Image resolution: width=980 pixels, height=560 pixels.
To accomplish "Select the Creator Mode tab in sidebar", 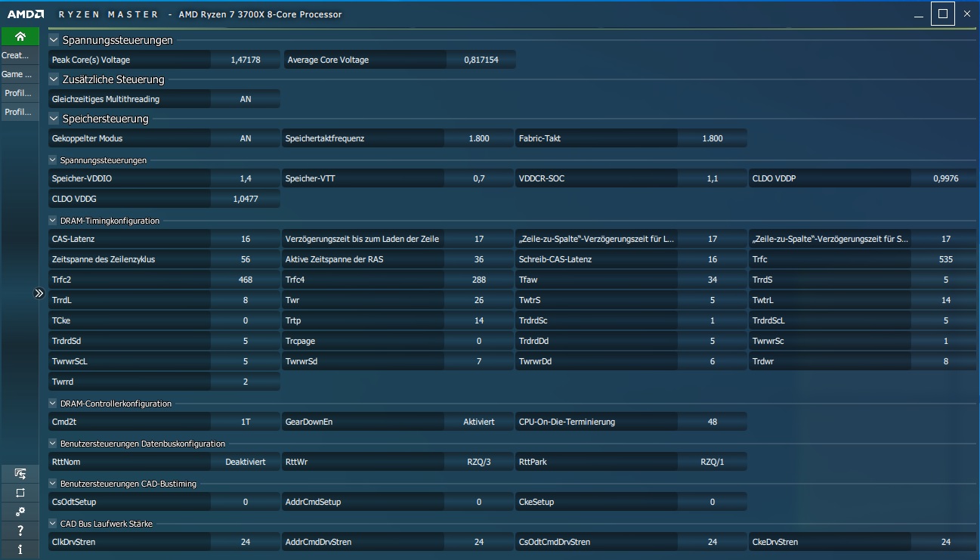I will click(x=20, y=55).
